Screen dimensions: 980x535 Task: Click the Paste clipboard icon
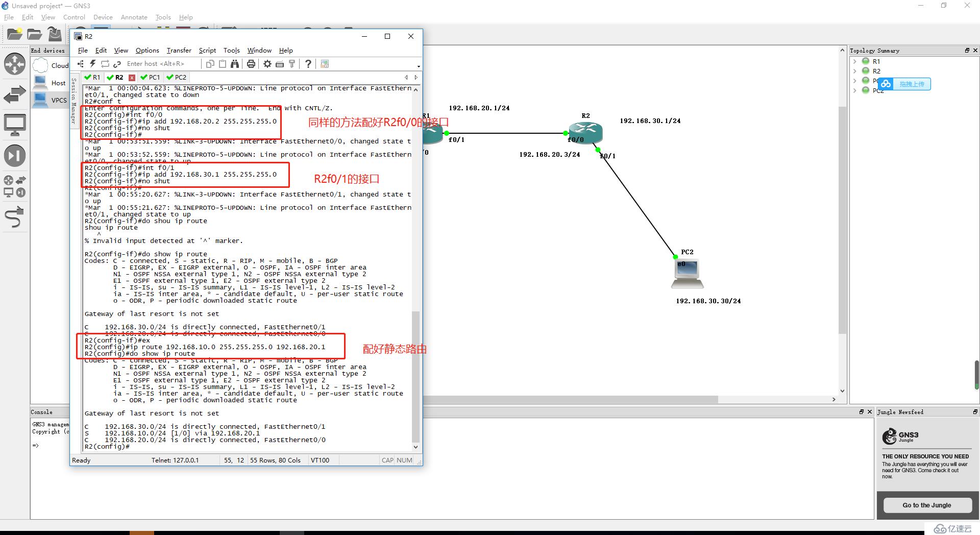(x=222, y=64)
